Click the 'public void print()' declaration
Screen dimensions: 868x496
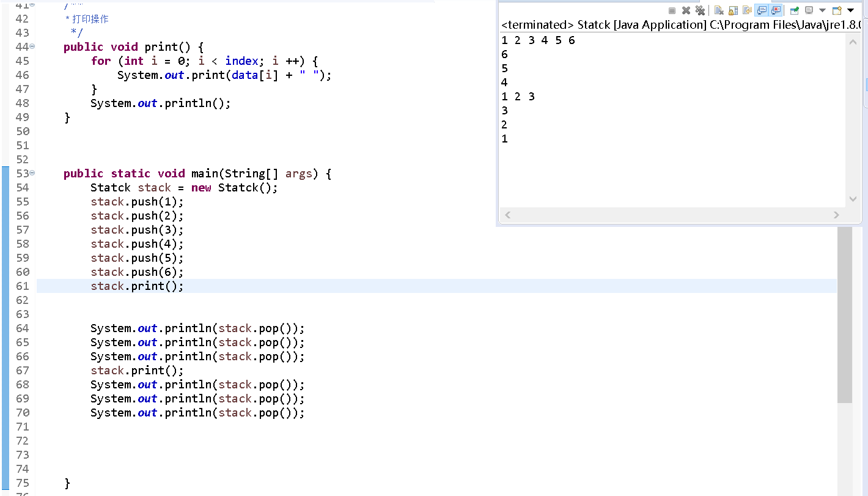coord(133,47)
